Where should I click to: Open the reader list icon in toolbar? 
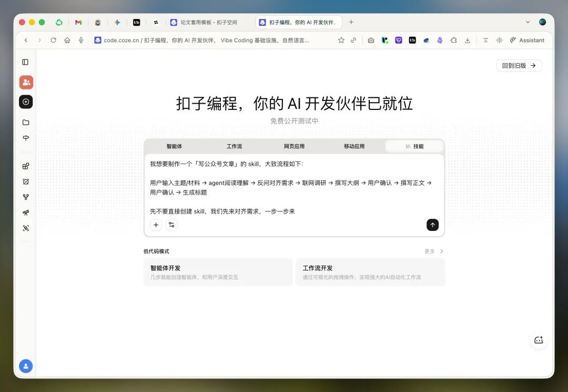pyautogui.click(x=485, y=40)
